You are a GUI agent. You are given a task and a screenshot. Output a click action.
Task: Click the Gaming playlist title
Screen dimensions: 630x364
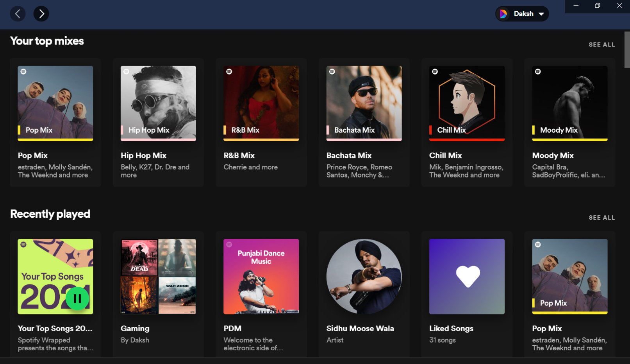pos(135,328)
